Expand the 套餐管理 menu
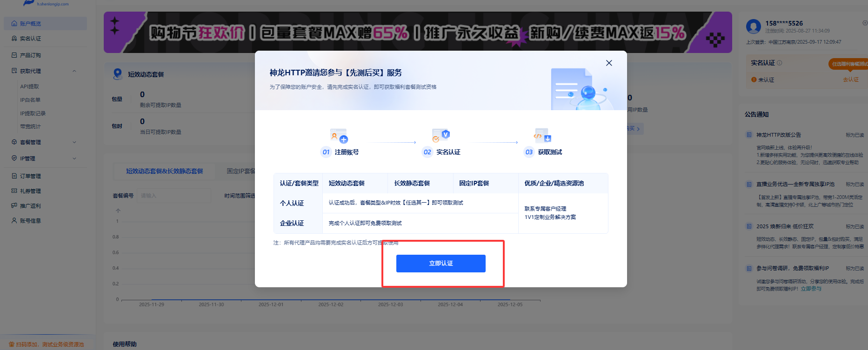Screen dimensions: 868x350 tap(74, 142)
